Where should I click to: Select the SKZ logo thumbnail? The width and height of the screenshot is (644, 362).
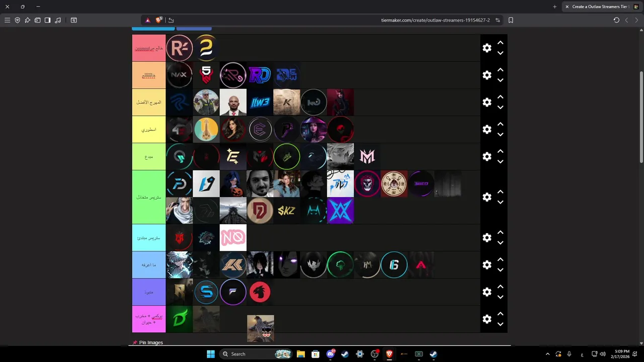tap(287, 211)
